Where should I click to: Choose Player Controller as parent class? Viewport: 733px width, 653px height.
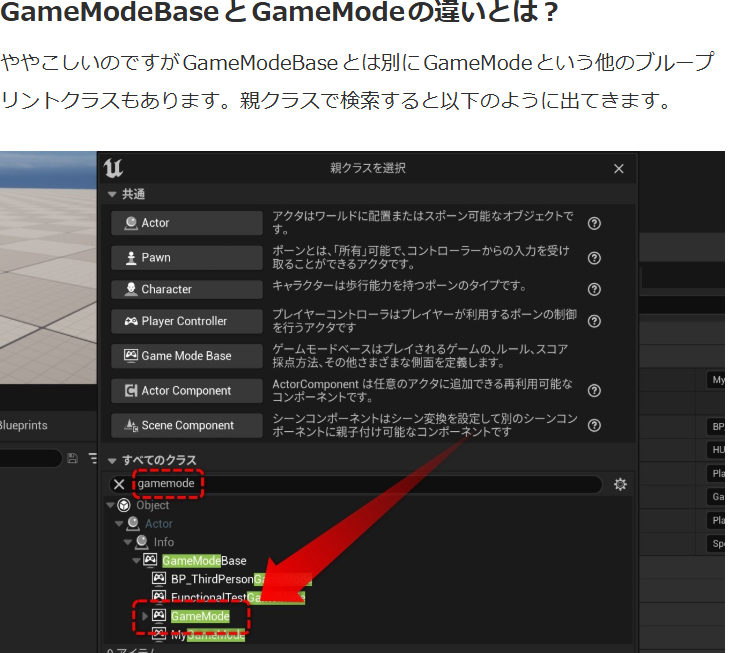point(187,321)
